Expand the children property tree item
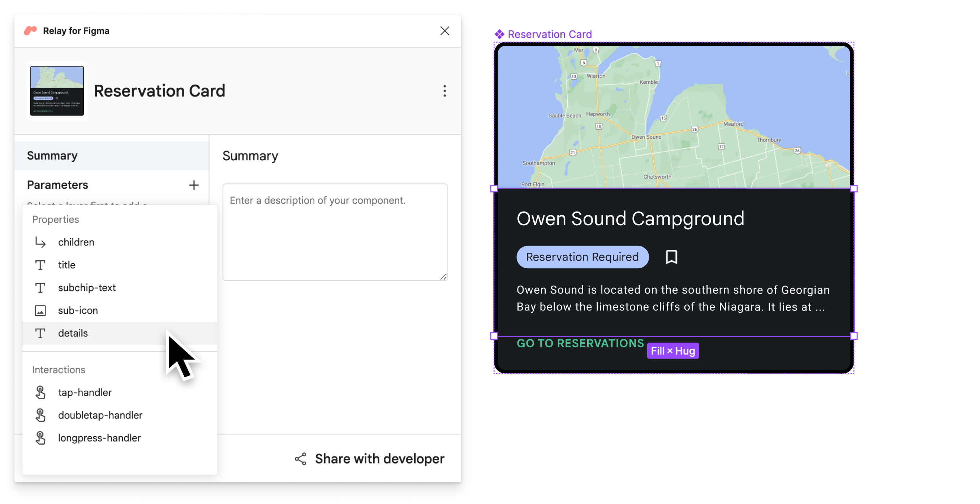 pyautogui.click(x=40, y=242)
